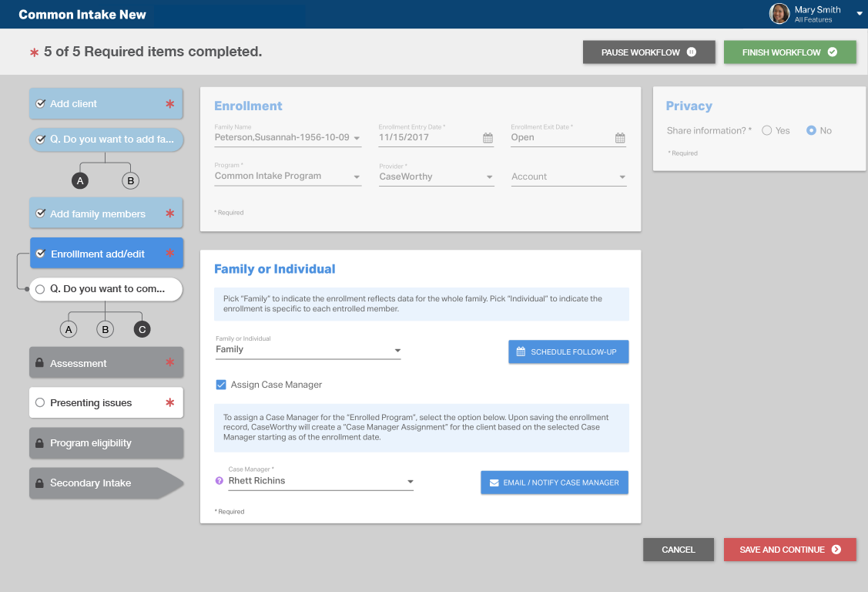Toggle the Assign Case Manager checkbox
This screenshot has height=592, width=868.
221,385
